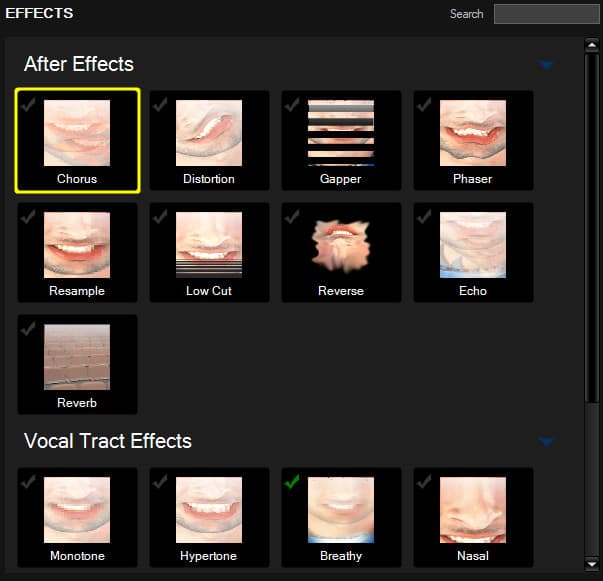Screen dimensions: 603x581
Task: Click the After Effects section heading
Action: (79, 64)
